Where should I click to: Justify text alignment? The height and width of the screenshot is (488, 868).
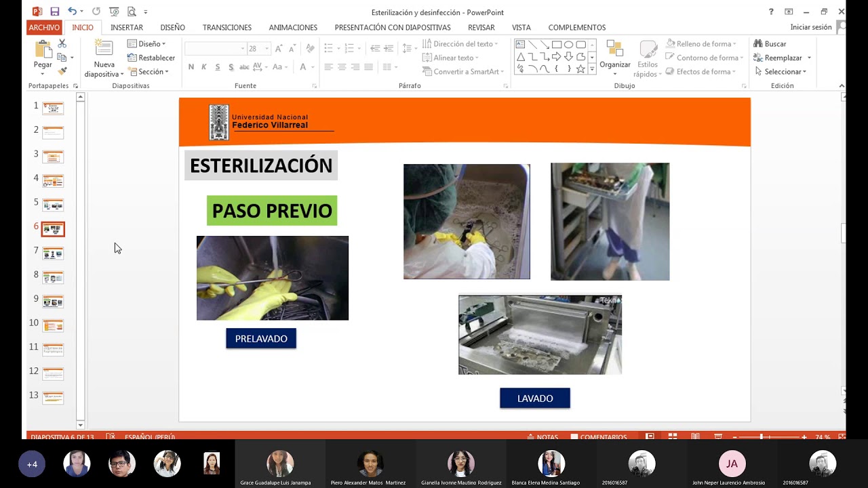[369, 67]
